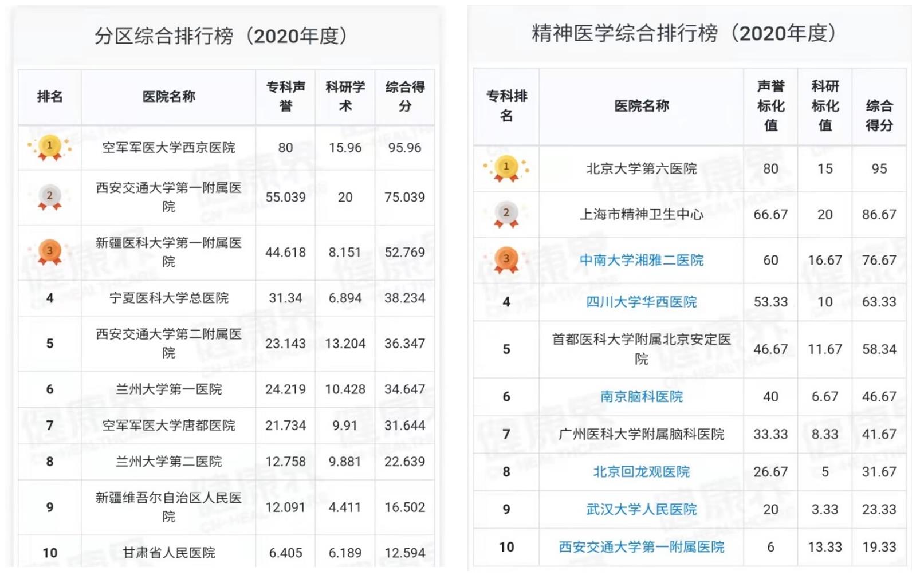Screen dimensions: 924x575
Task: Select the 新疆维吾尔自治区人民医院 cell
Action: point(169,507)
